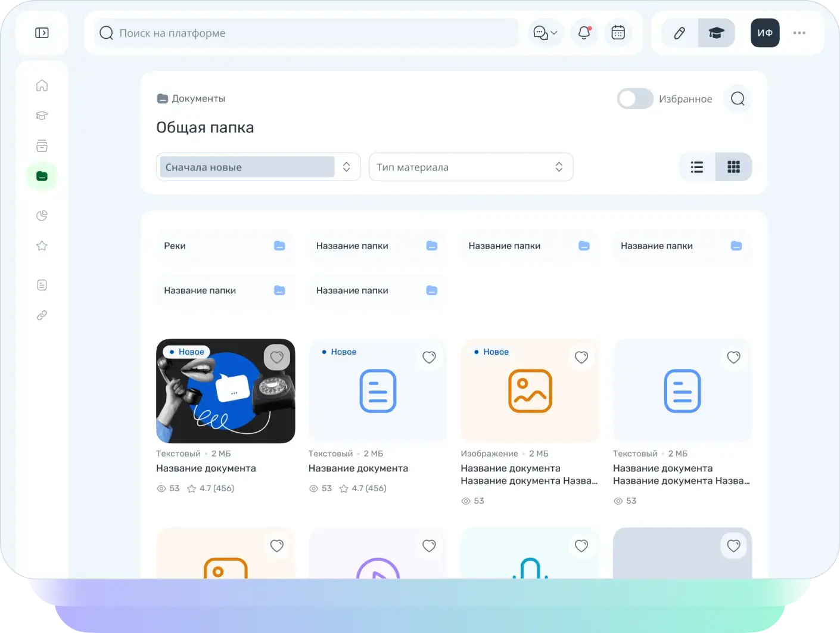Favorite the bottom-row orange image card
The width and height of the screenshot is (840, 633).
coord(277,545)
